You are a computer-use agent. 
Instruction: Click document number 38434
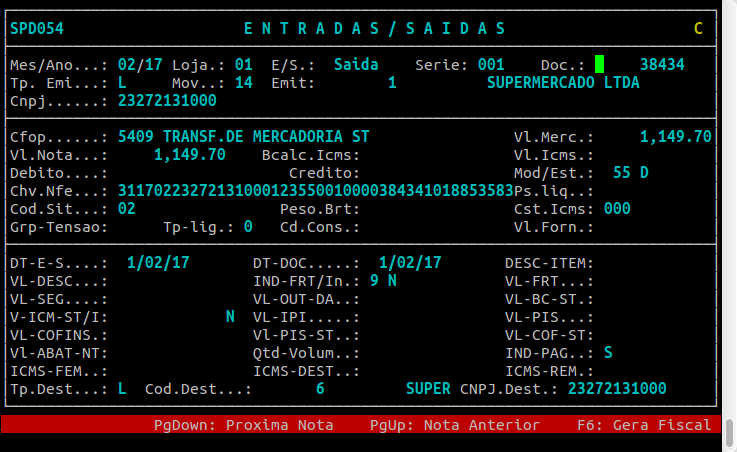pos(662,64)
